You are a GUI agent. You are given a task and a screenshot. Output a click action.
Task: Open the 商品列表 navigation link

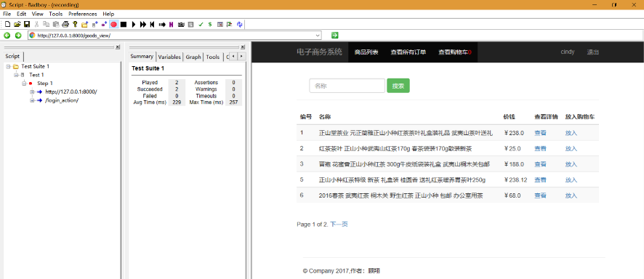366,52
